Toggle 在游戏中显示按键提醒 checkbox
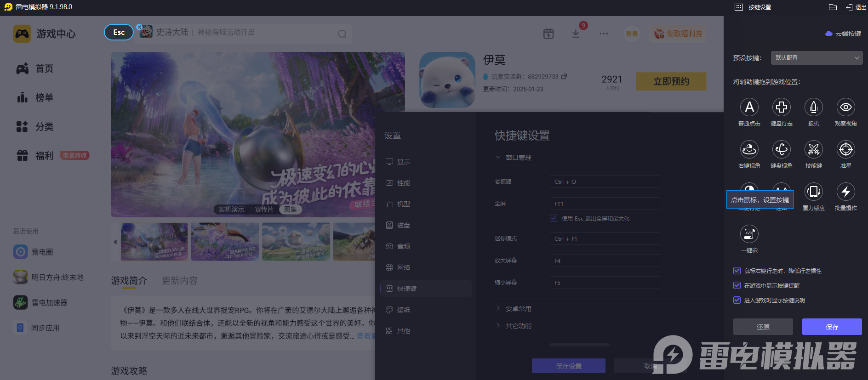The image size is (868, 380). (737, 286)
